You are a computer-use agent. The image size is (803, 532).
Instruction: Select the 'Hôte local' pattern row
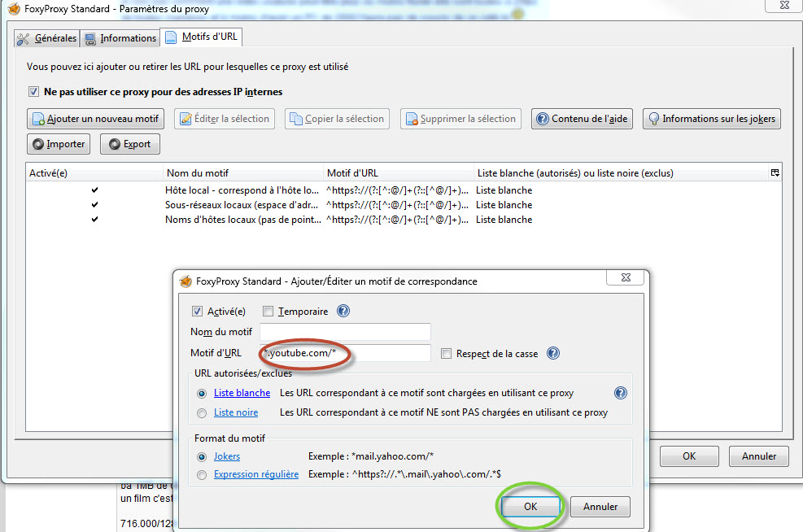[x=404, y=190]
